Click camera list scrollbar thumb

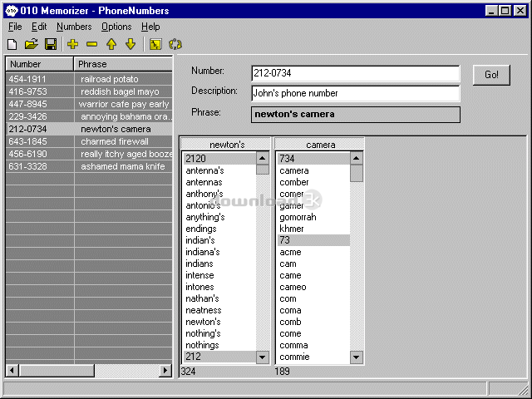[357, 173]
